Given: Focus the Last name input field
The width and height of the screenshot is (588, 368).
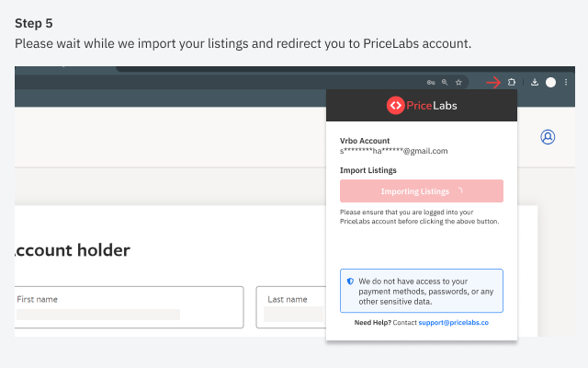Looking at the screenshot, I should pos(291,307).
